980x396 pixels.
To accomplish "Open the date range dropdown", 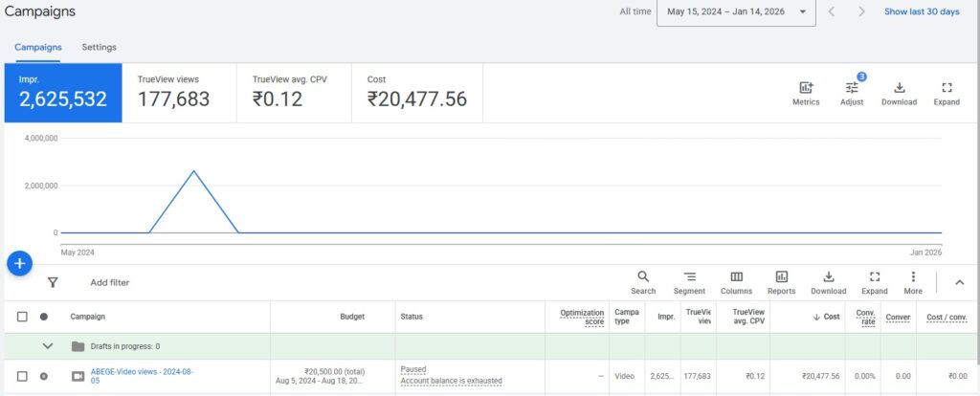I will click(x=736, y=11).
